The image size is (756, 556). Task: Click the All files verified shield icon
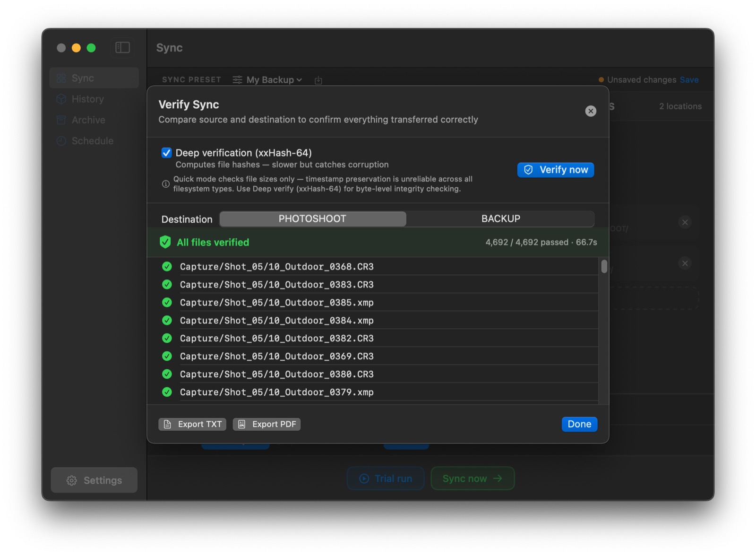165,242
